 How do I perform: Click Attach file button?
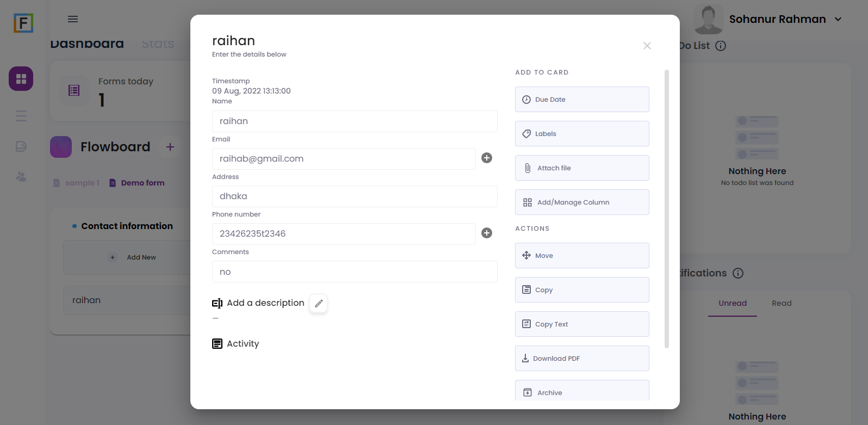(582, 168)
